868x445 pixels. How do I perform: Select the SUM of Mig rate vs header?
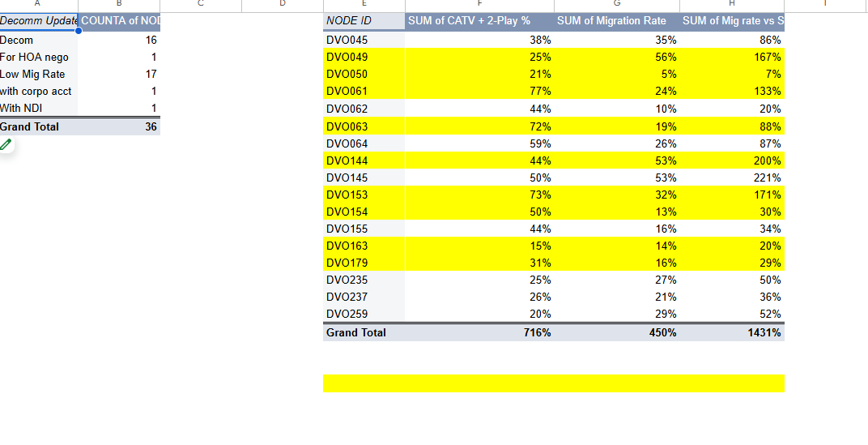coord(732,21)
